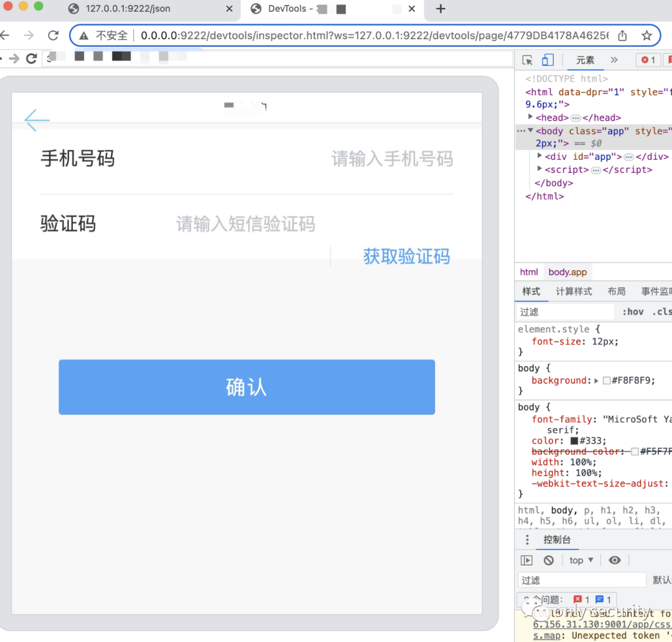Open the s.map source link
672x642 pixels.
point(546,636)
